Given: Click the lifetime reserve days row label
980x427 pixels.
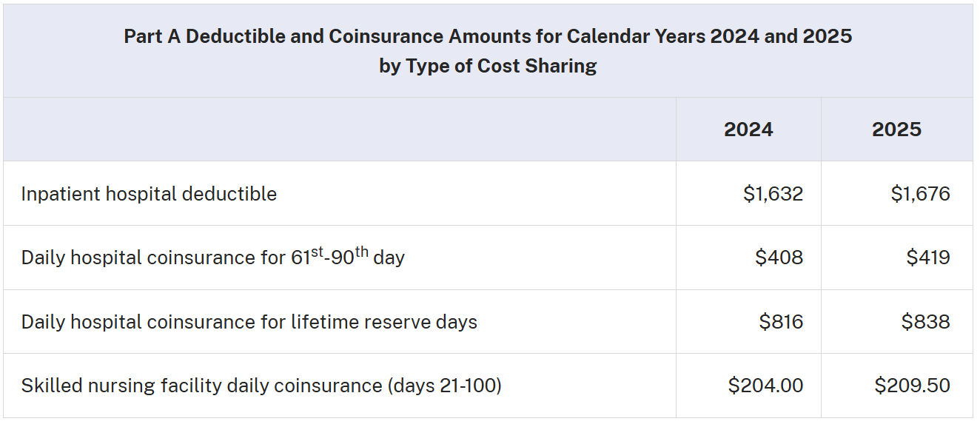Looking at the screenshot, I should (x=249, y=322).
